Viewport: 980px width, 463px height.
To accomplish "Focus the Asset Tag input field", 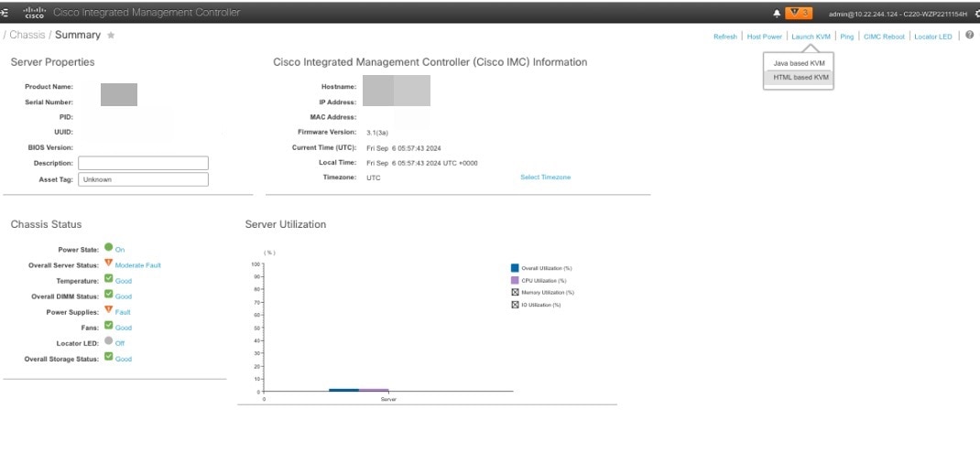I will click(x=143, y=179).
